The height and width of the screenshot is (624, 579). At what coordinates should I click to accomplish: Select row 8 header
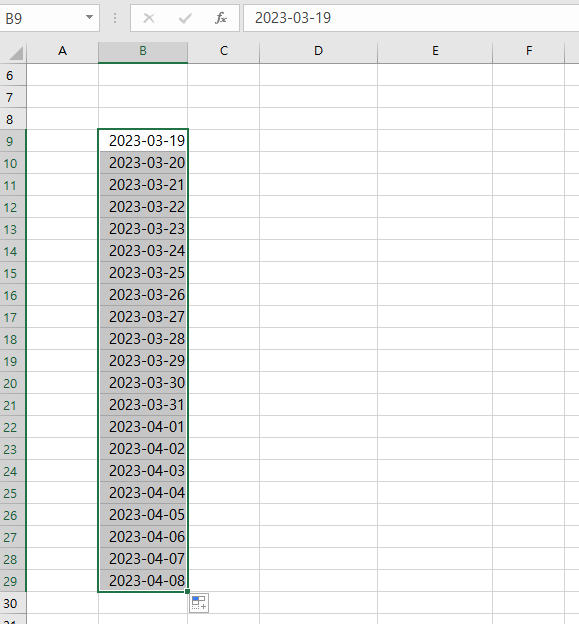[x=13, y=119]
